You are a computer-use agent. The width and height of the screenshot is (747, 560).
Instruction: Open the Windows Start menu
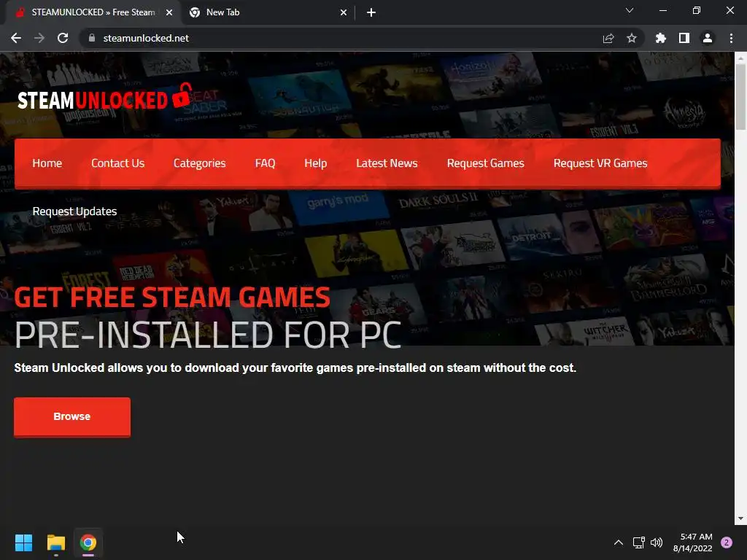(23, 542)
